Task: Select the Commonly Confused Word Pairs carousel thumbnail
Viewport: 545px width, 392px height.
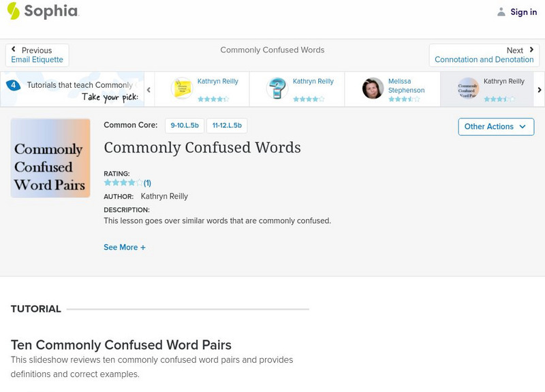Action: [x=468, y=88]
